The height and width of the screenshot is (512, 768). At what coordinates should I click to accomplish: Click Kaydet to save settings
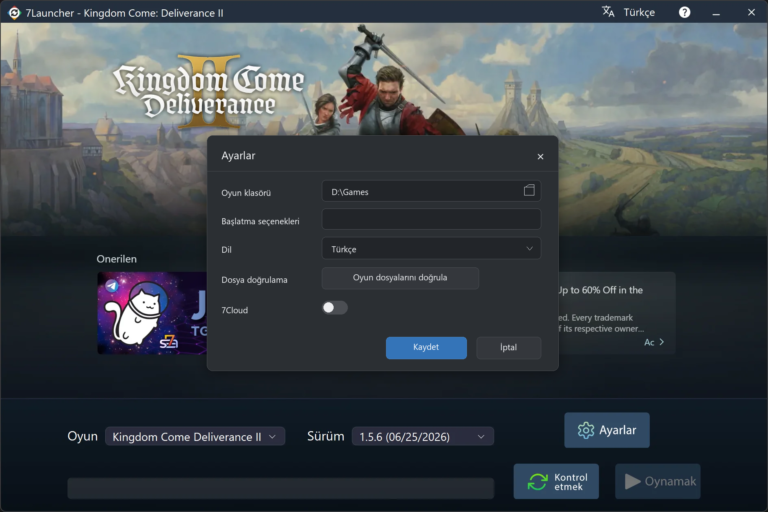point(426,347)
